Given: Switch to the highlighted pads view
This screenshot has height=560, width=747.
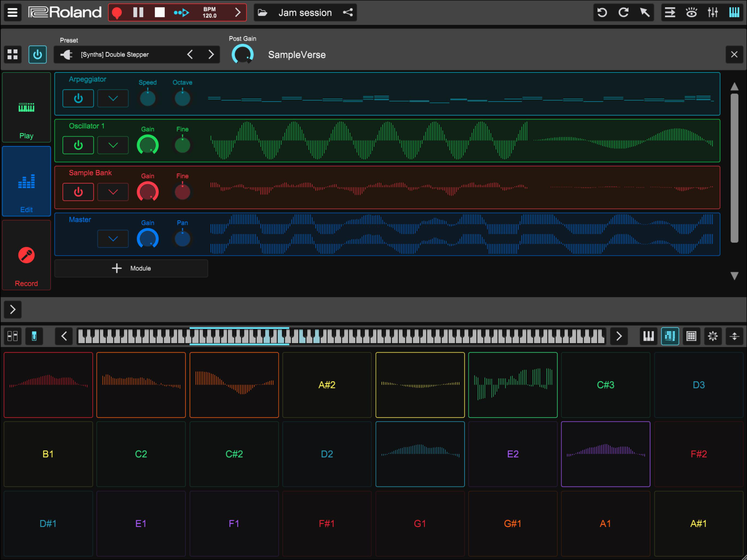Looking at the screenshot, I should coord(670,336).
